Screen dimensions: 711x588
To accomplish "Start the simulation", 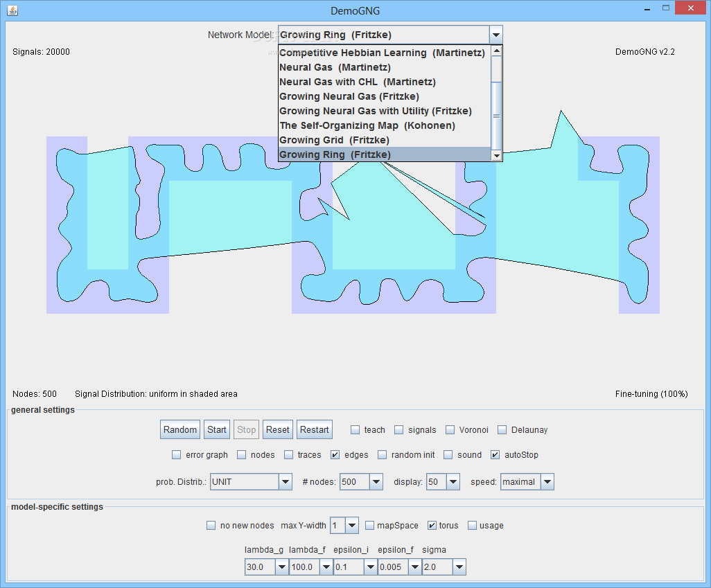I will point(217,429).
